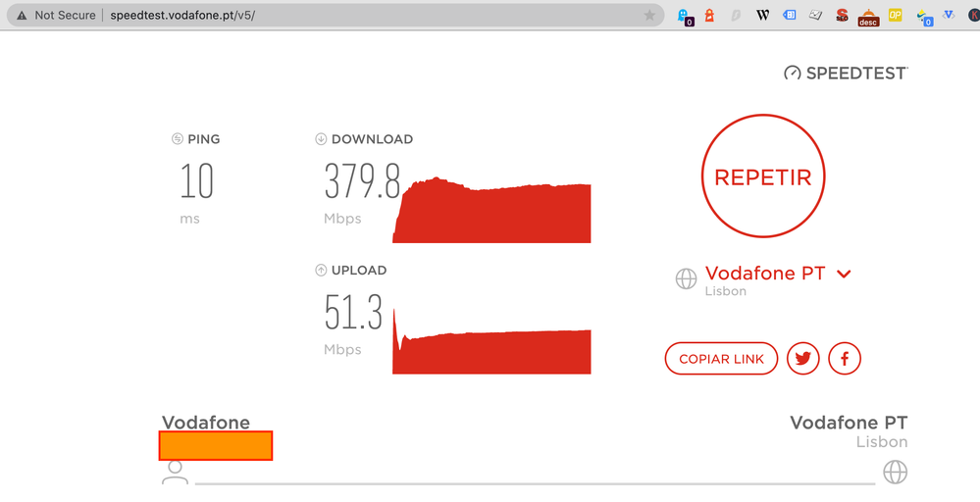
Task: Click the COPIAR LINK button
Action: 721,359
